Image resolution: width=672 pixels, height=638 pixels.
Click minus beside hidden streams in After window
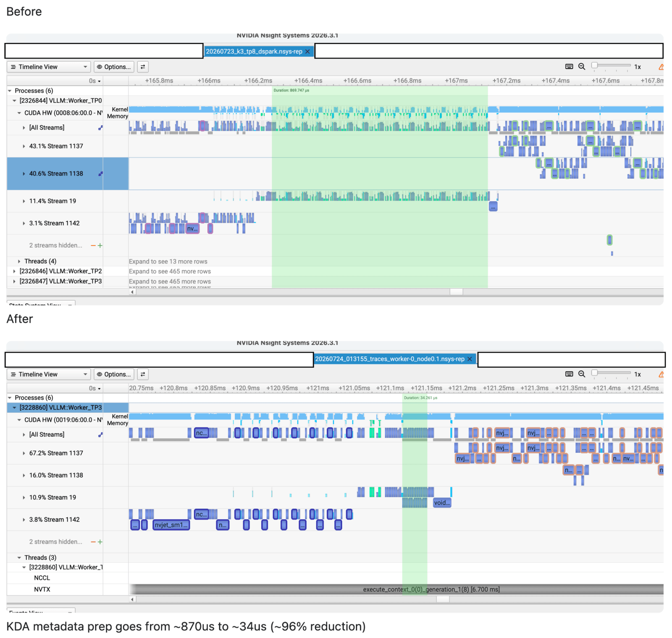(x=93, y=542)
